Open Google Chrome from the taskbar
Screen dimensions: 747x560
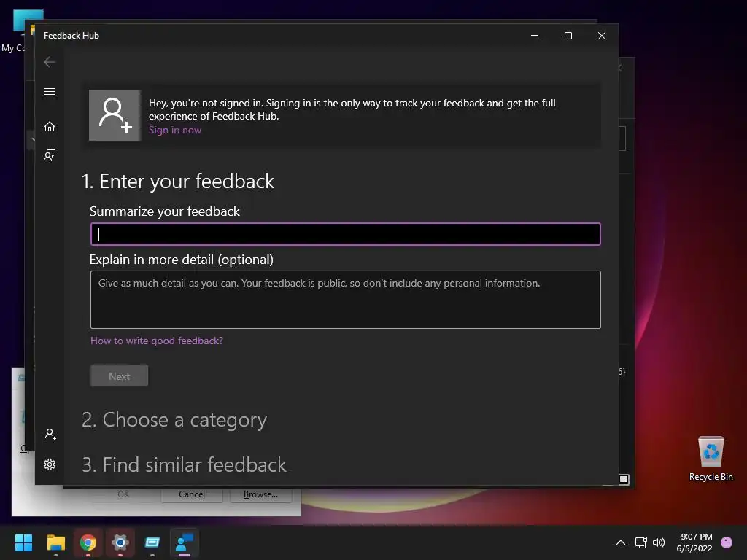tap(88, 542)
